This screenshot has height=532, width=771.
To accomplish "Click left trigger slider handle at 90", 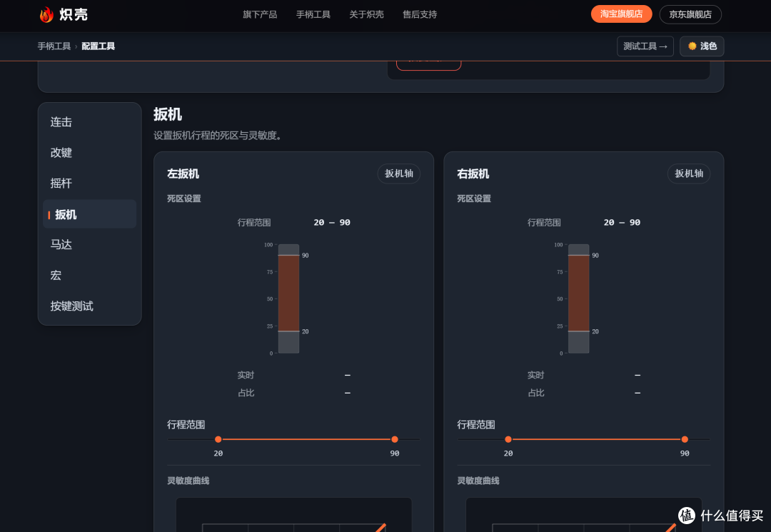I will (x=394, y=439).
